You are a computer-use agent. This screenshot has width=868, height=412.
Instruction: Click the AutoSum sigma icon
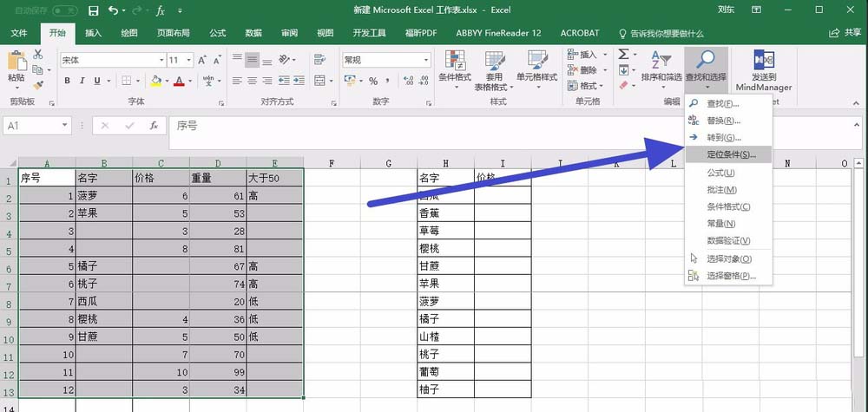(624, 54)
